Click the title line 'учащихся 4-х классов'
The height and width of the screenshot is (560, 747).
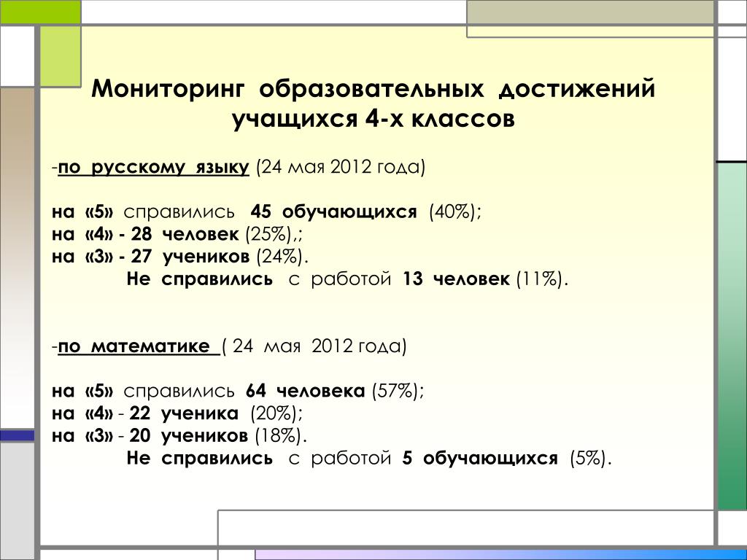(373, 119)
